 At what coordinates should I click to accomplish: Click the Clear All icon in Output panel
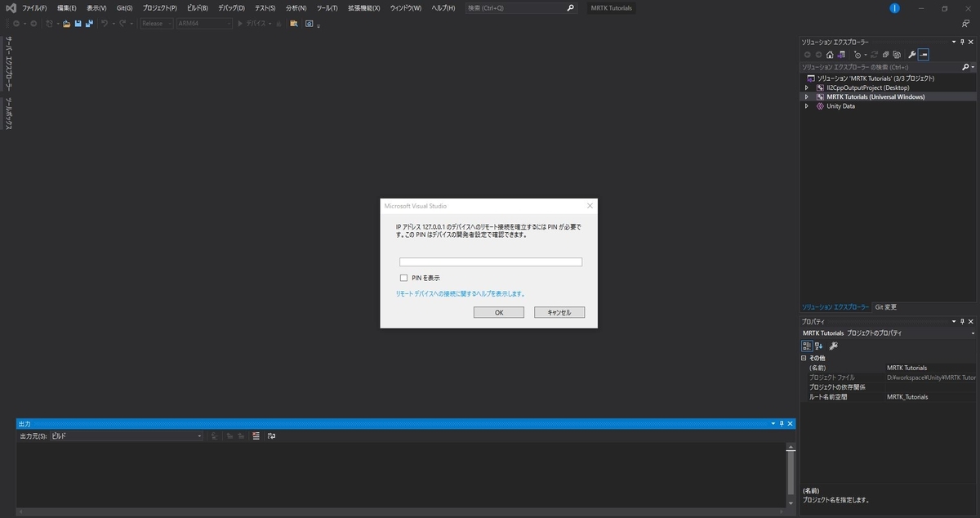click(256, 436)
